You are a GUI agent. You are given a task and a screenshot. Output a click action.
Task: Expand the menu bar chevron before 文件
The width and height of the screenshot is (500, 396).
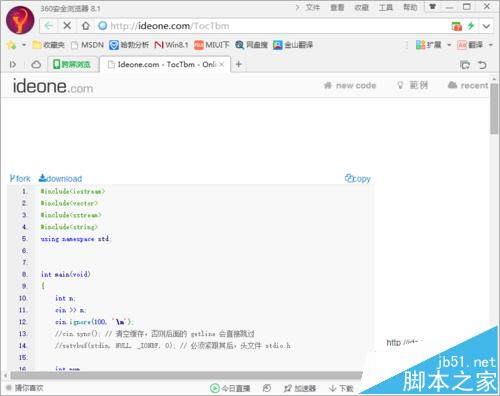(x=297, y=7)
